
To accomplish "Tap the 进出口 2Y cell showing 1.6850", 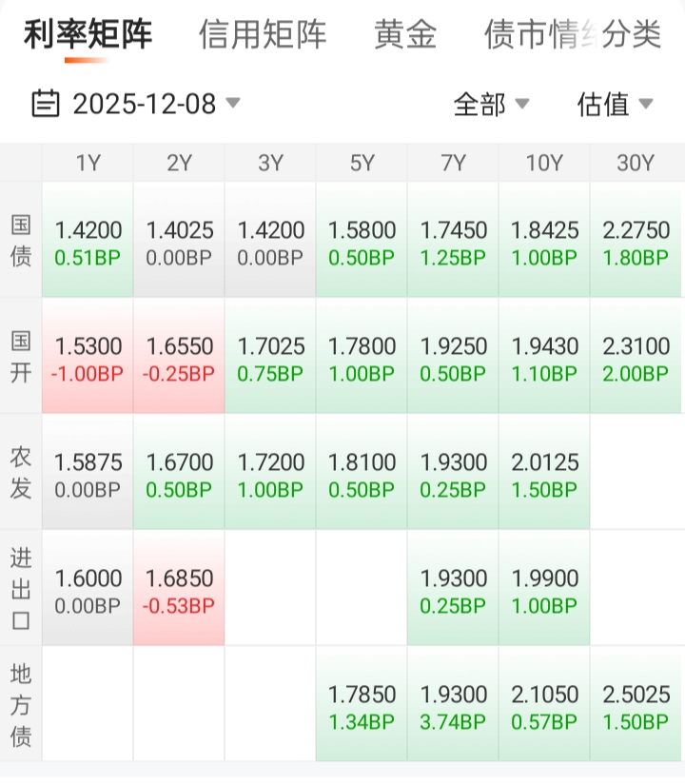I will pos(180,590).
